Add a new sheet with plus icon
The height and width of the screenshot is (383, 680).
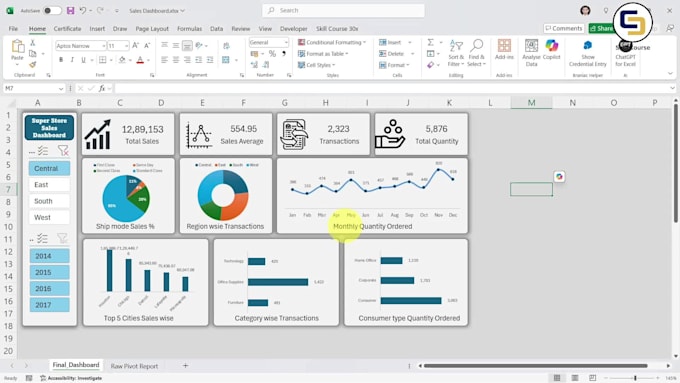[x=185, y=366]
